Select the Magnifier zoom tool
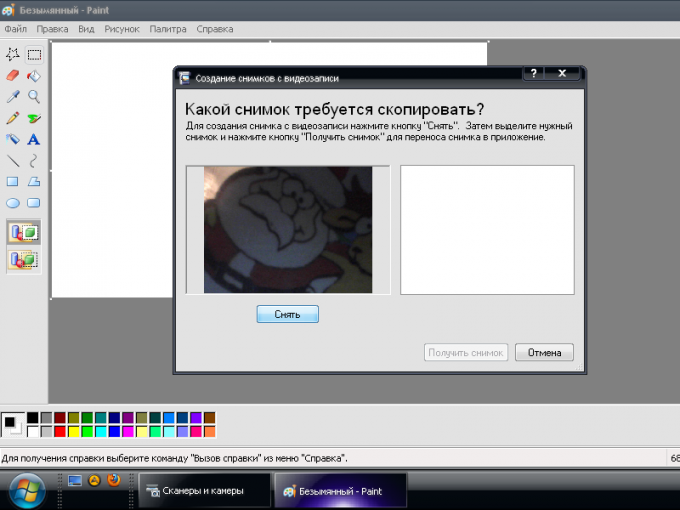 pos(34,97)
